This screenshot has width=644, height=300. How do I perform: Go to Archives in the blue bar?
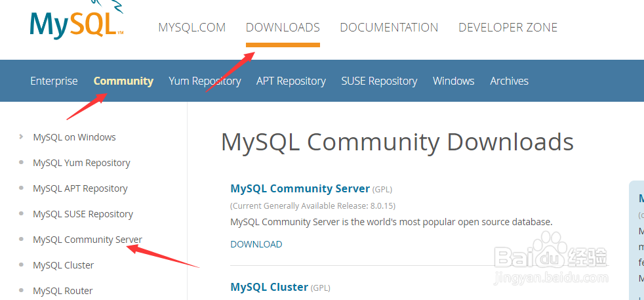(509, 81)
